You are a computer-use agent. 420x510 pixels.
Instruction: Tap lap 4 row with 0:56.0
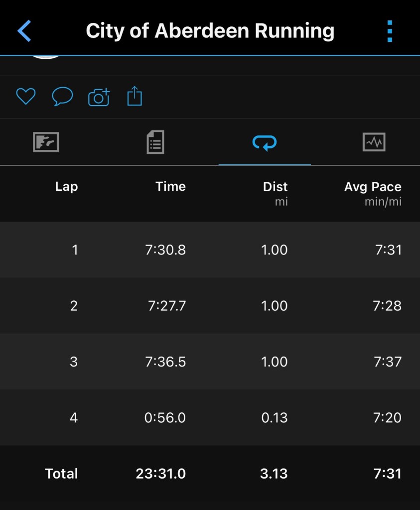pyautogui.click(x=210, y=417)
